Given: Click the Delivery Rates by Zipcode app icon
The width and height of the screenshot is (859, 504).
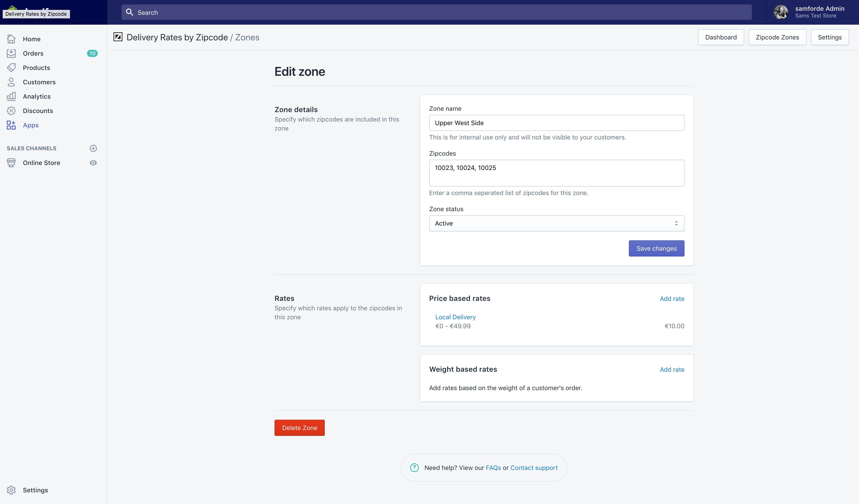Looking at the screenshot, I should [x=118, y=37].
